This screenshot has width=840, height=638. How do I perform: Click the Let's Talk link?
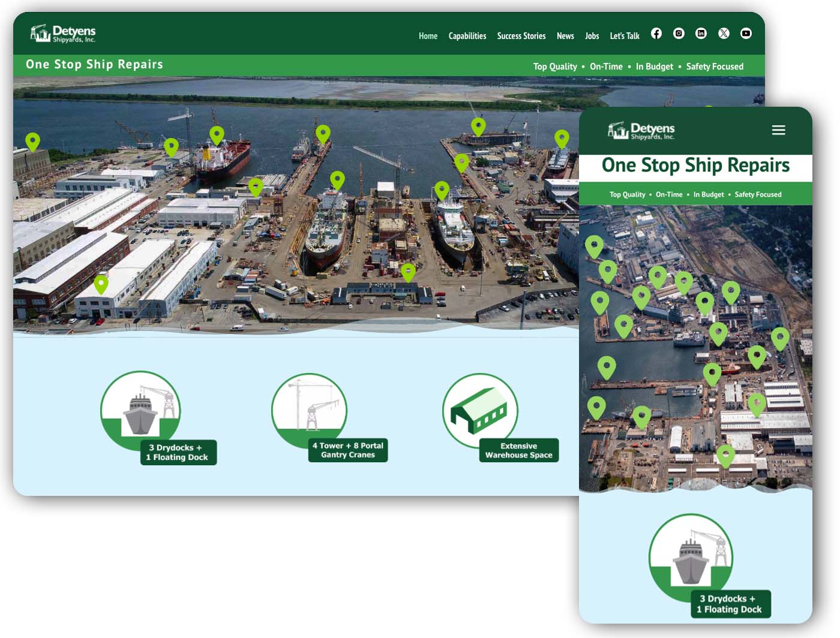(x=625, y=36)
